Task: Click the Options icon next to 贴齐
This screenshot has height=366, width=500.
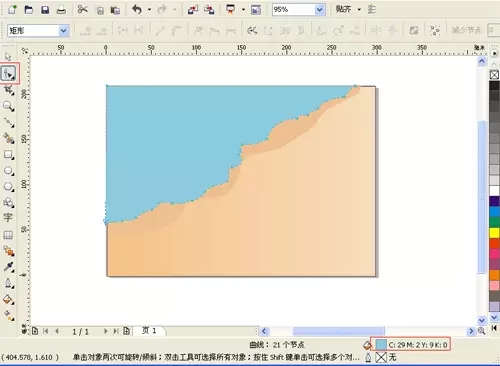Action: [372, 10]
